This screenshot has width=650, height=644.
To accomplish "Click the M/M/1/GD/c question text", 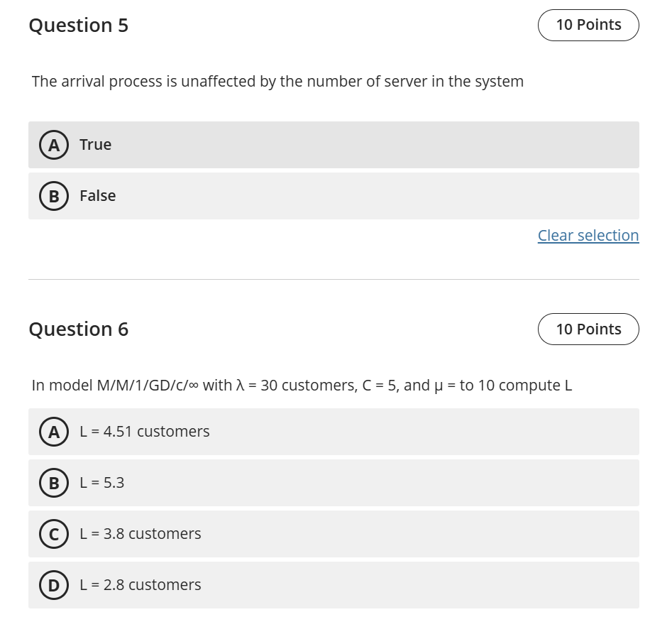I will coord(302,386).
